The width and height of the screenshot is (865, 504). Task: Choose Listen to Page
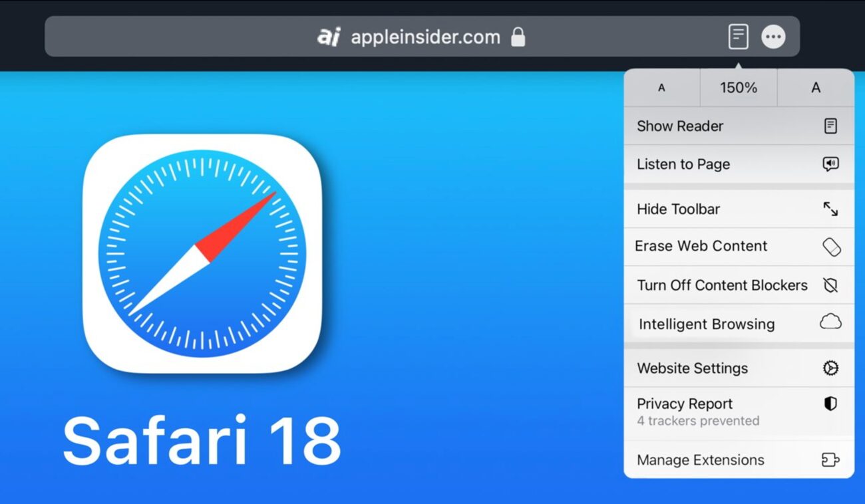coord(739,164)
